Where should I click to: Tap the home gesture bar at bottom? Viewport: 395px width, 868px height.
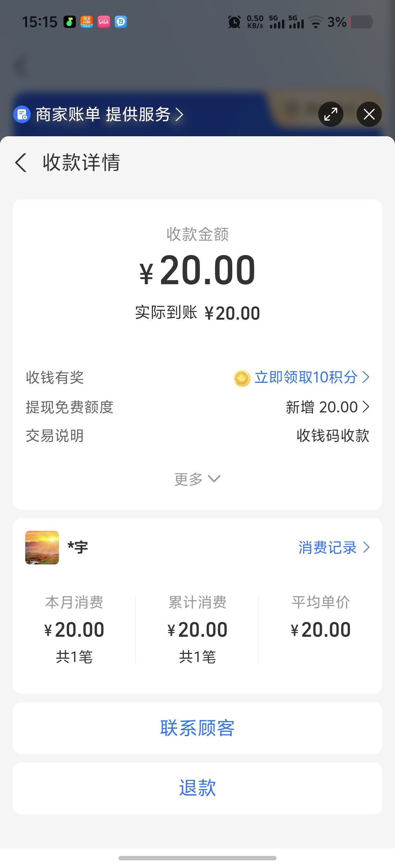[197, 858]
